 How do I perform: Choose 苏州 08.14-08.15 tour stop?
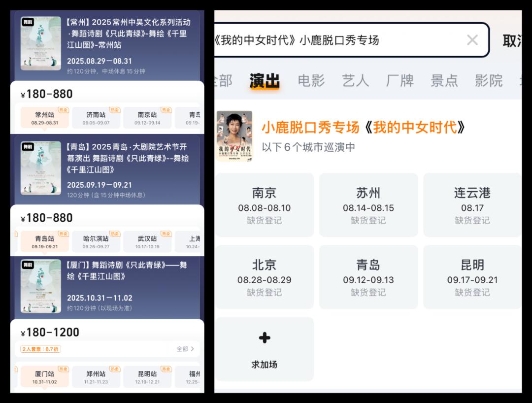coord(368,205)
